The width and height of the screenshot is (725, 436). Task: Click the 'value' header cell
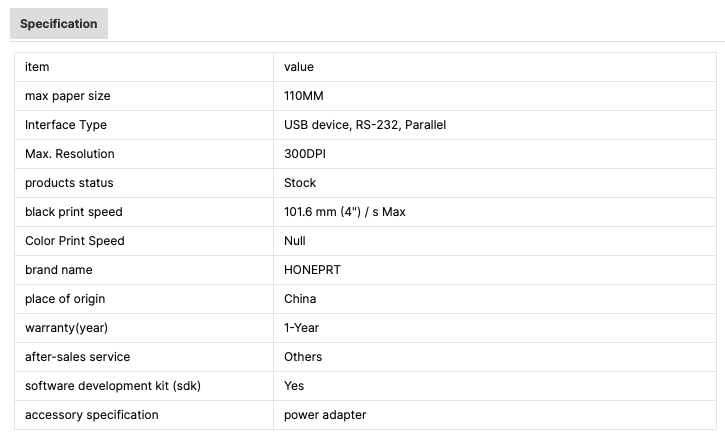pyautogui.click(x=299, y=67)
